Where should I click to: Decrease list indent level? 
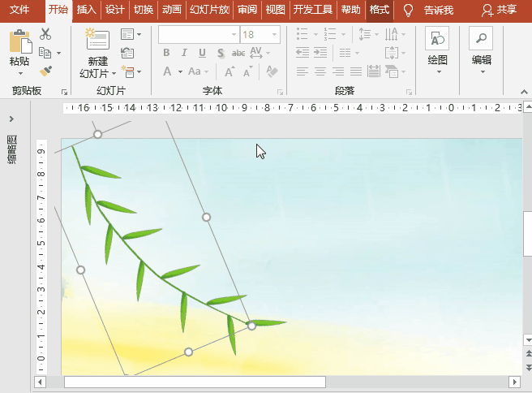[302, 53]
